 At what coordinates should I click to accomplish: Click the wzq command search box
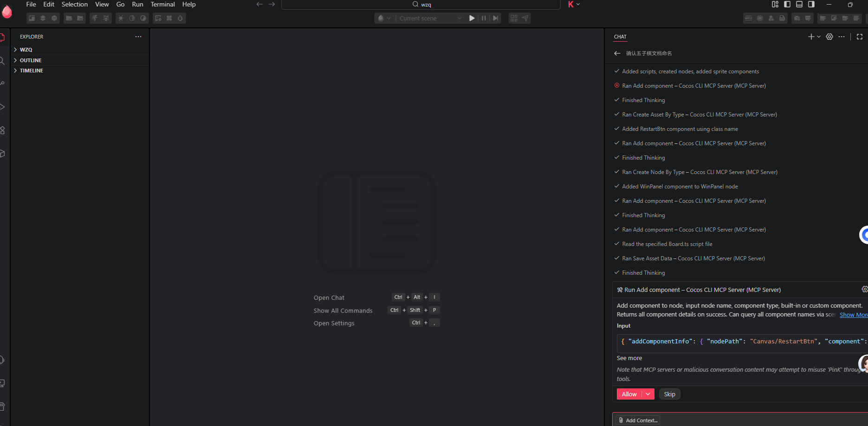pos(421,4)
